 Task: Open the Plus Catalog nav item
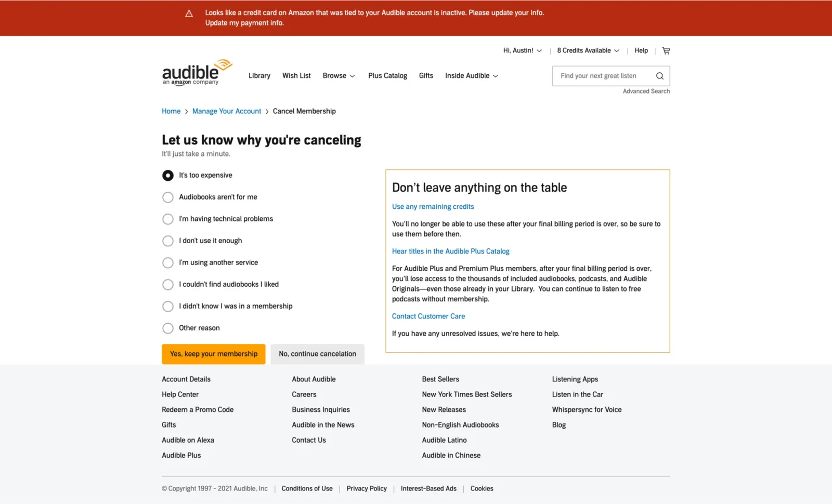tap(387, 76)
